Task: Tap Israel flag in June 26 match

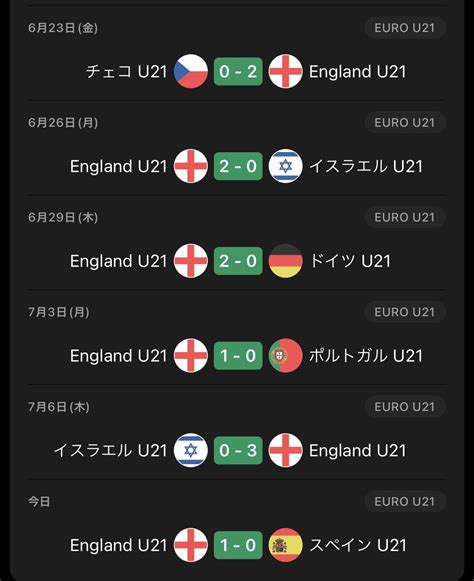Action: click(x=285, y=166)
